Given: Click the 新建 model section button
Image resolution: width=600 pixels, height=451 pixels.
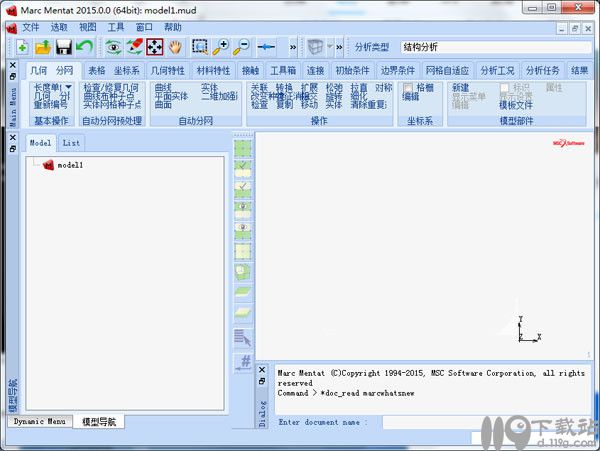Looking at the screenshot, I should tap(460, 88).
